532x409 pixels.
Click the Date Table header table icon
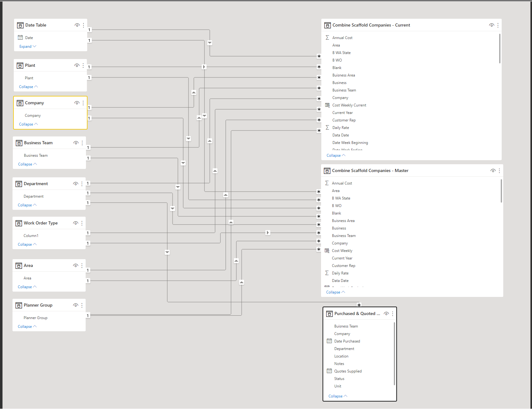point(20,25)
